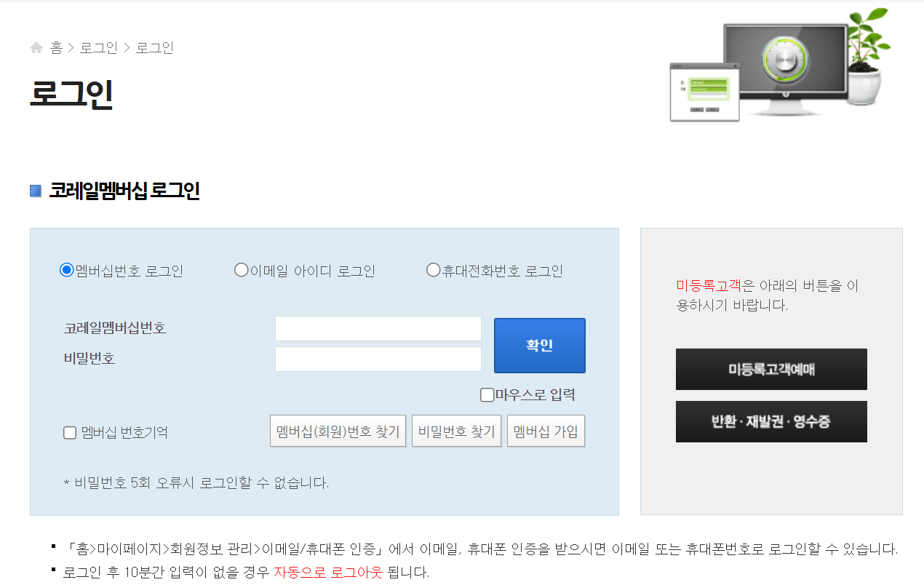Image resolution: width=924 pixels, height=585 pixels.
Task: Select the 휴대전화번호 로그인 radio option
Action: (432, 269)
